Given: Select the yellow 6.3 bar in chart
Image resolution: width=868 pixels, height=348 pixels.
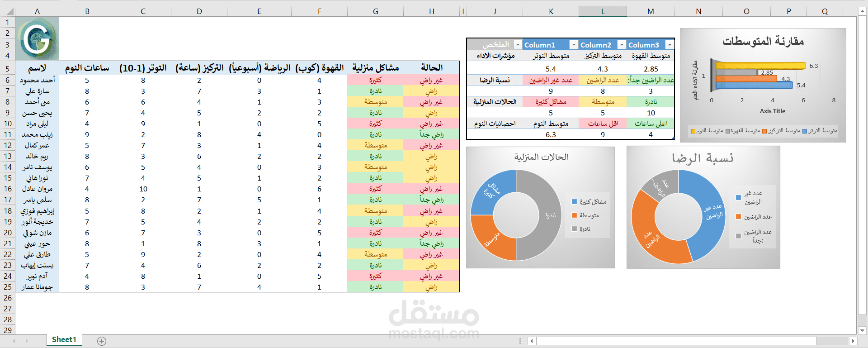Looking at the screenshot, I should pos(760,66).
